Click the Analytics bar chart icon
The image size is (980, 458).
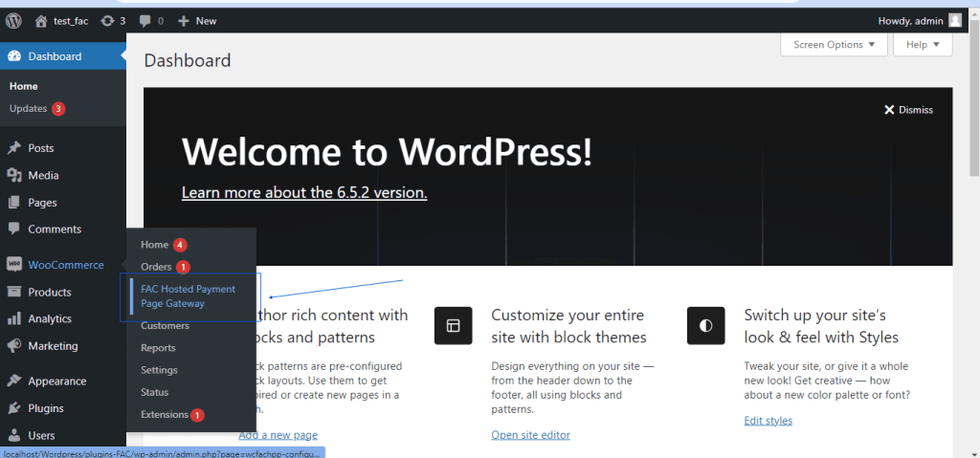pyautogui.click(x=14, y=318)
